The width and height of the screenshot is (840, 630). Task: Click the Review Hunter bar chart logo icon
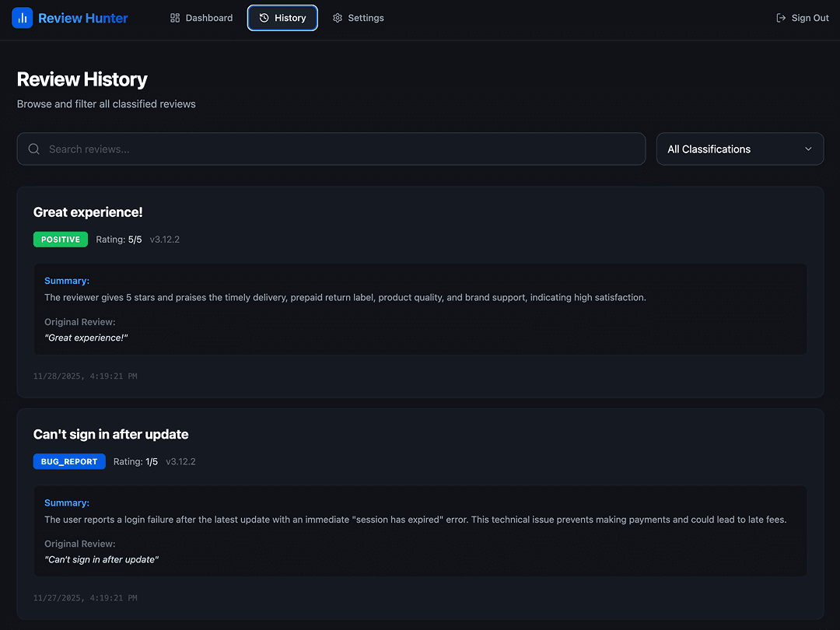(22, 18)
